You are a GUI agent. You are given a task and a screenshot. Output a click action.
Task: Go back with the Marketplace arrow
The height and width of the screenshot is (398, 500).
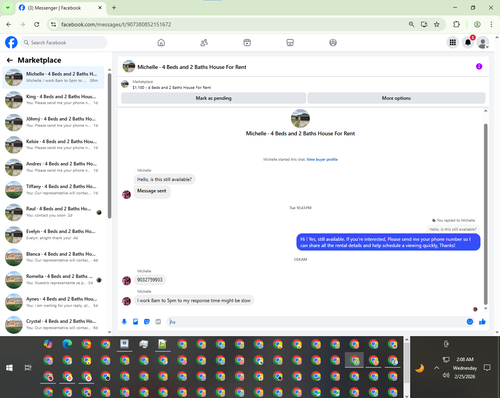[10, 60]
